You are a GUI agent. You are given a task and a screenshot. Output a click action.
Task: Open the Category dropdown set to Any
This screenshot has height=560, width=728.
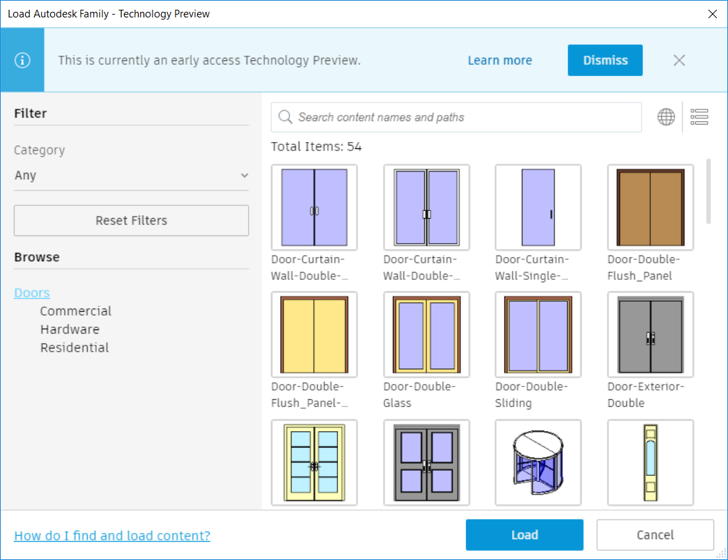tap(131, 176)
